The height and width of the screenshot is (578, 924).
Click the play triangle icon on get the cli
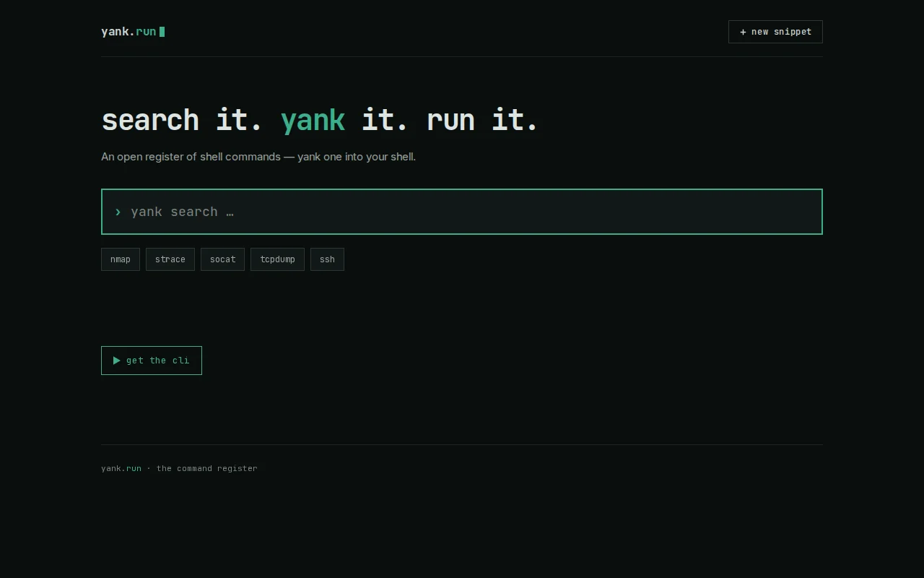pos(117,361)
